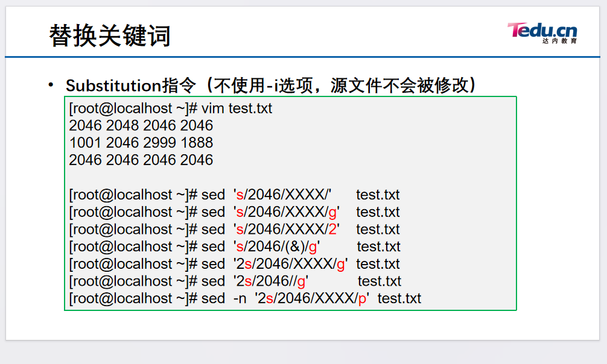Image resolution: width=607 pixels, height=364 pixels.
Task: Select sed 's/2046/XXXX/g' command line
Action: (x=234, y=212)
